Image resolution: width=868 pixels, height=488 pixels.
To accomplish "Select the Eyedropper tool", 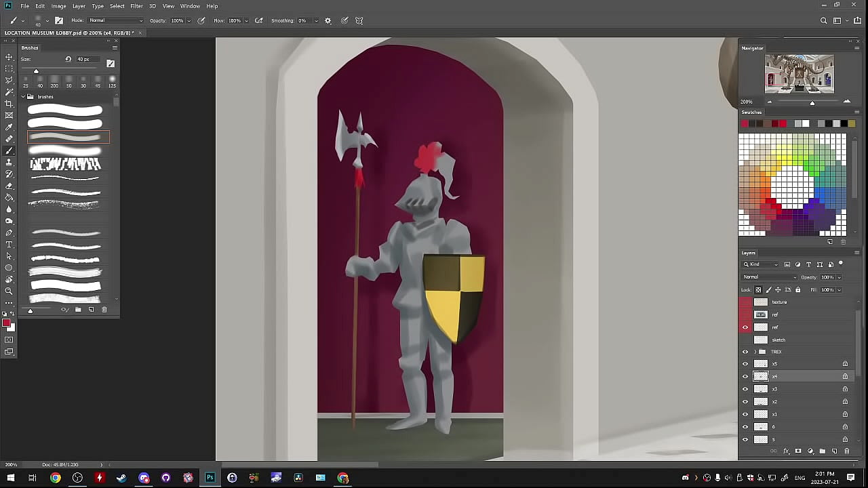I will click(x=9, y=127).
